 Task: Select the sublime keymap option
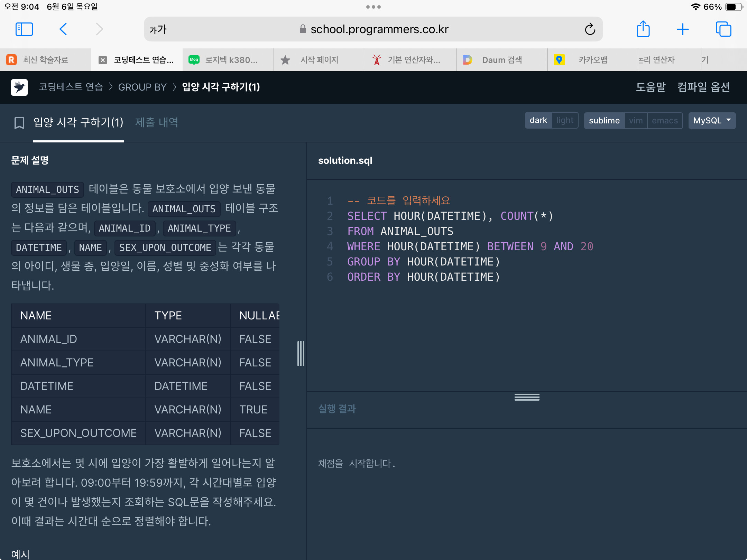[x=604, y=120]
